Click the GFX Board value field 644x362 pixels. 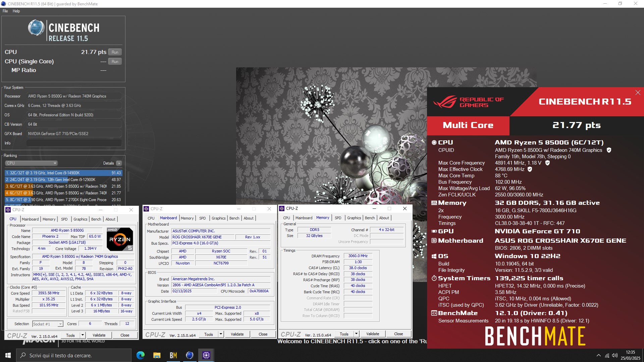pyautogui.click(x=74, y=134)
